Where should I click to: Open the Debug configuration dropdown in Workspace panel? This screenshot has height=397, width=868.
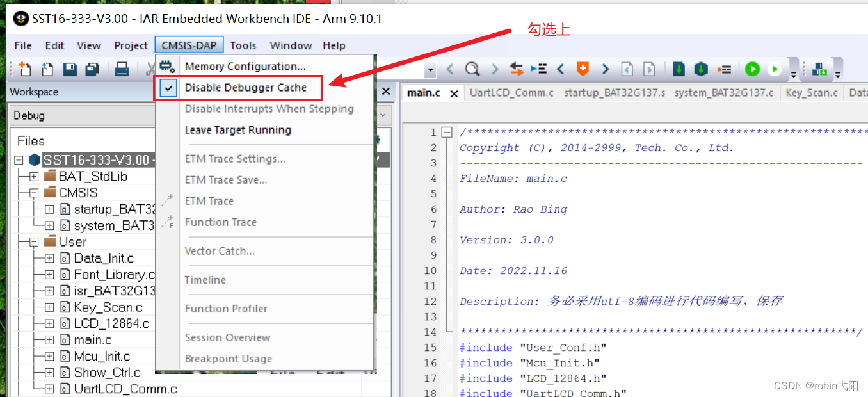(x=384, y=115)
